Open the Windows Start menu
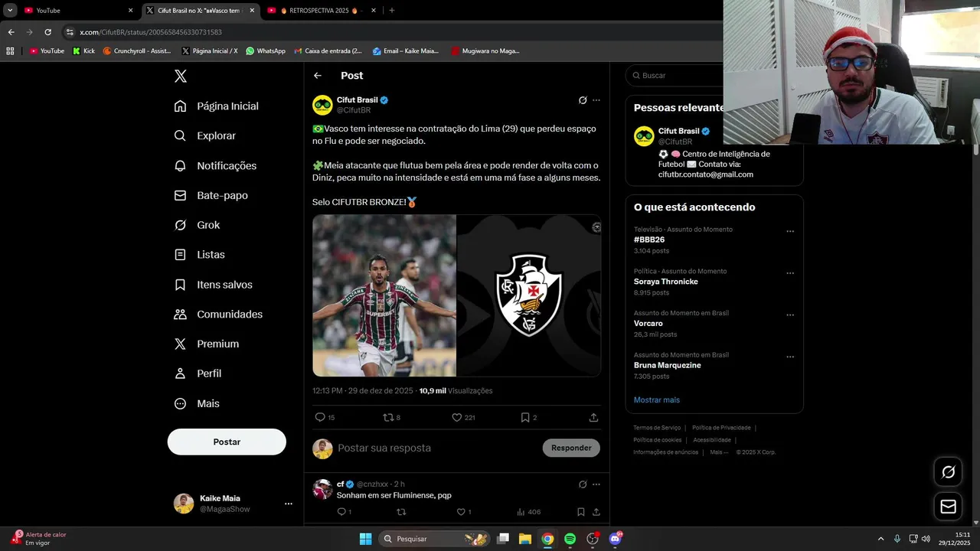 click(x=365, y=539)
